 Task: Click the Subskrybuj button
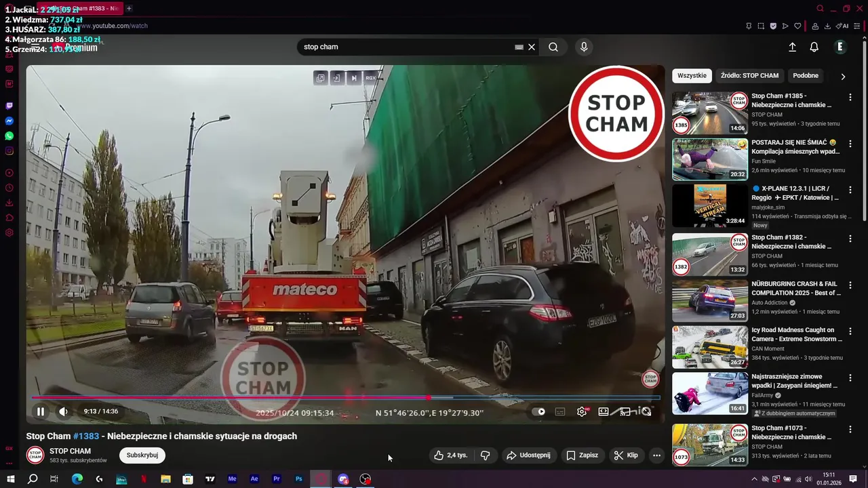[x=142, y=455]
